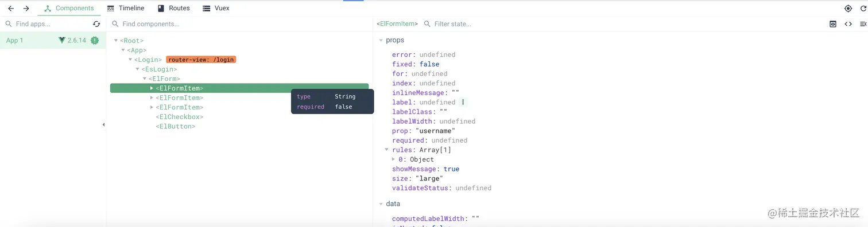Select the ElButton component in tree

tap(176, 126)
